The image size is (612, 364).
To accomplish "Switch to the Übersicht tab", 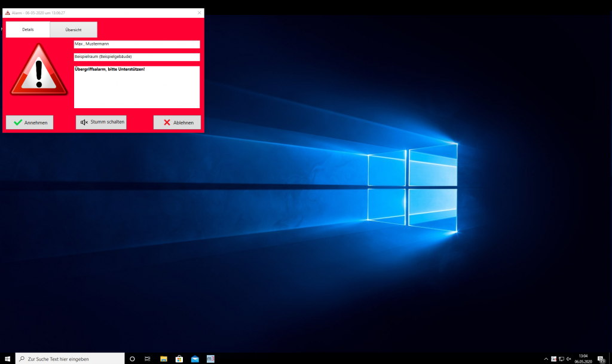I will [x=74, y=30].
